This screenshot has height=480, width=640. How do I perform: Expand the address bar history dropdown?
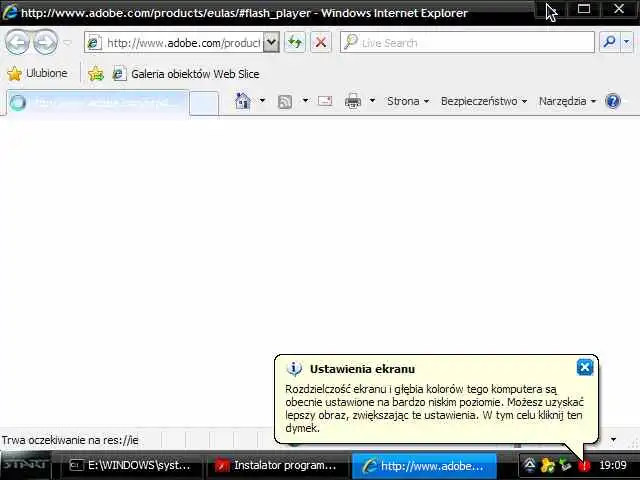coord(271,42)
